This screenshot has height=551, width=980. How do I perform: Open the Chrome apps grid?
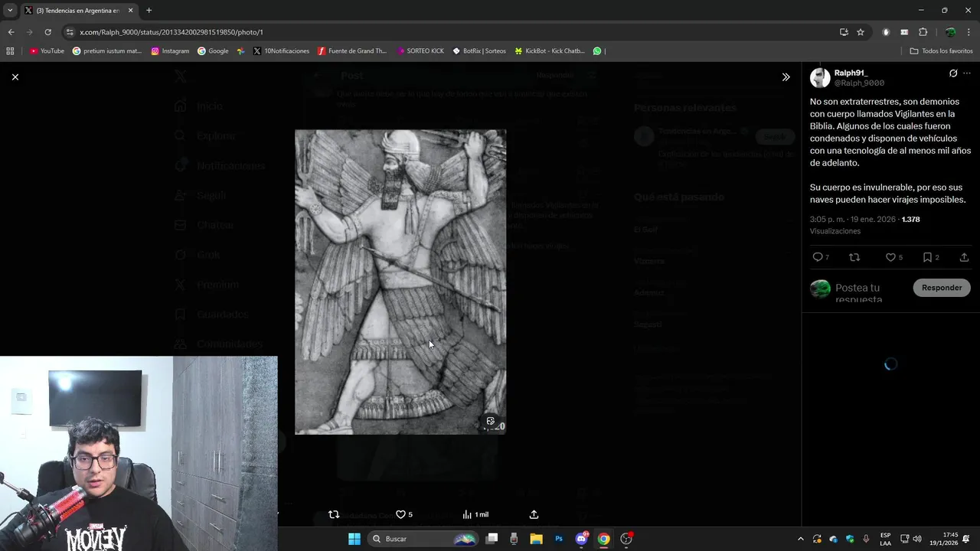(x=10, y=51)
